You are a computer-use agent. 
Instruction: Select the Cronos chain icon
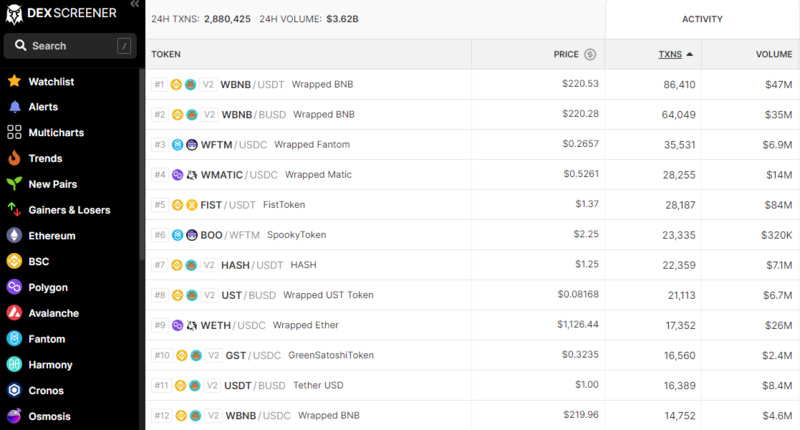pos(14,390)
